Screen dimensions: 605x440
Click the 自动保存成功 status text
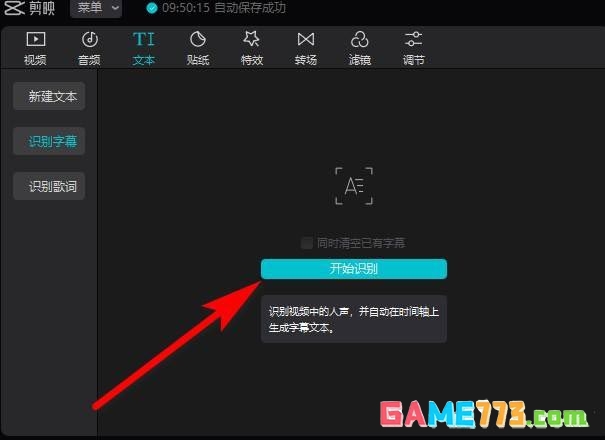(x=250, y=8)
